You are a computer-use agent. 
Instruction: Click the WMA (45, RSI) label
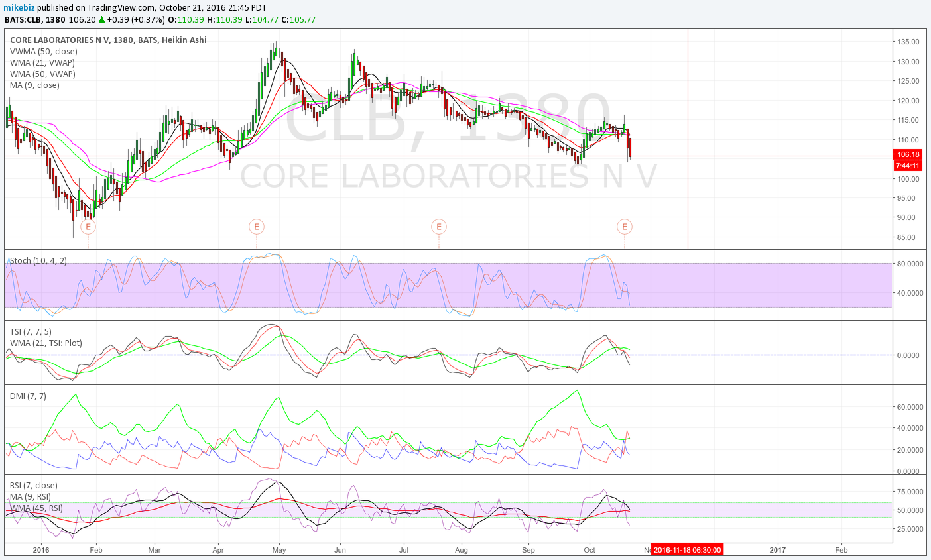coord(36,508)
